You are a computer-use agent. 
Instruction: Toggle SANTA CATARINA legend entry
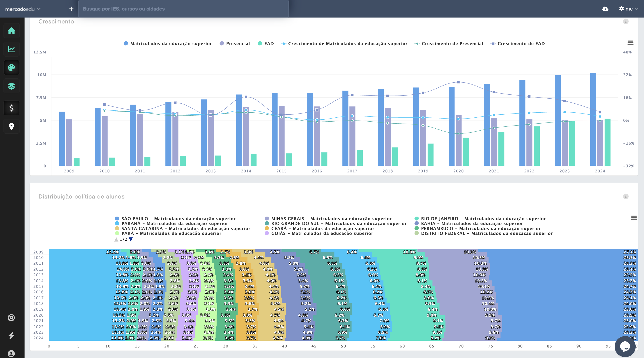182,229
